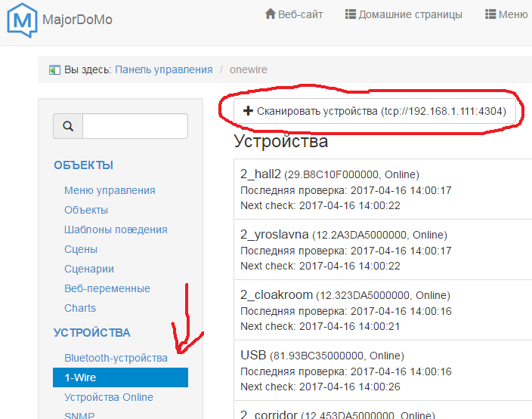This screenshot has height=419, width=532.
Task: Click the MajorDoMo logo icon
Action: pyautogui.click(x=22, y=20)
